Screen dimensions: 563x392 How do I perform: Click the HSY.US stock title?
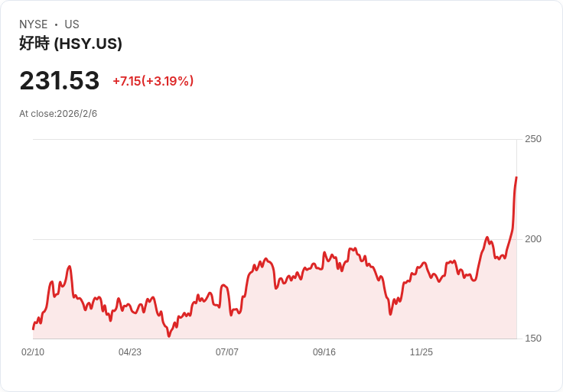pos(70,44)
